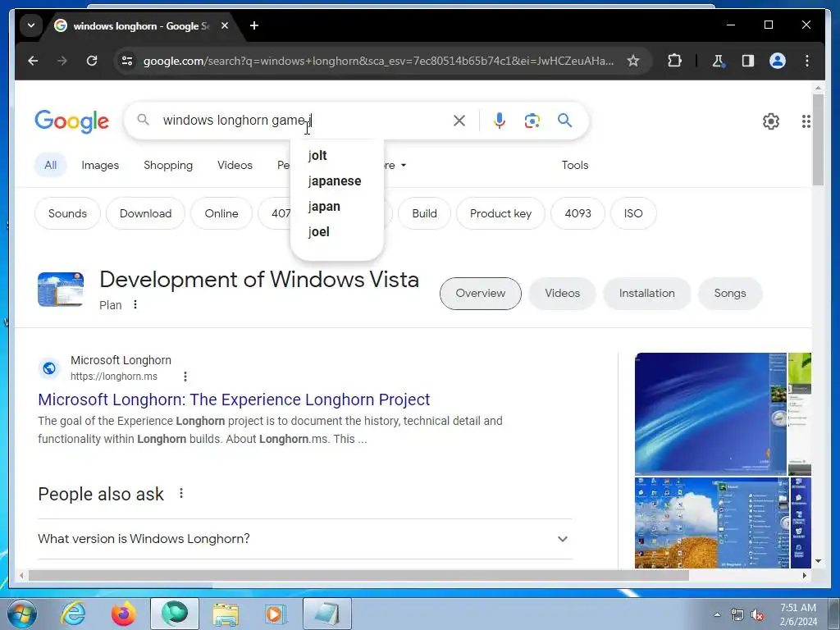Bookmark this page with the star icon

[633, 61]
